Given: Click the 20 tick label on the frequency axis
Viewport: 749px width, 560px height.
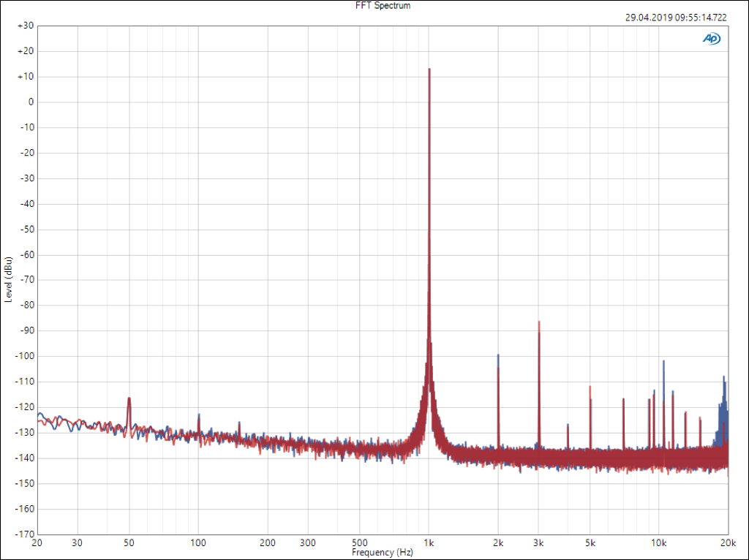Looking at the screenshot, I should 38,543.
